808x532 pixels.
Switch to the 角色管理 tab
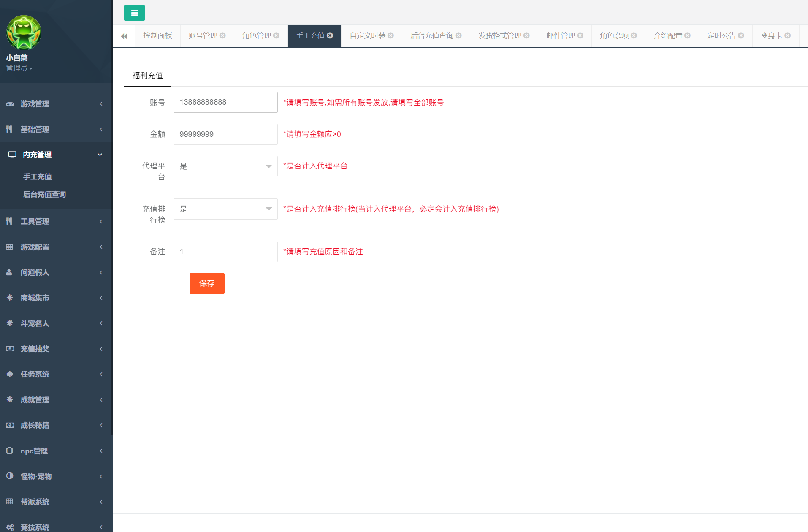pyautogui.click(x=257, y=36)
